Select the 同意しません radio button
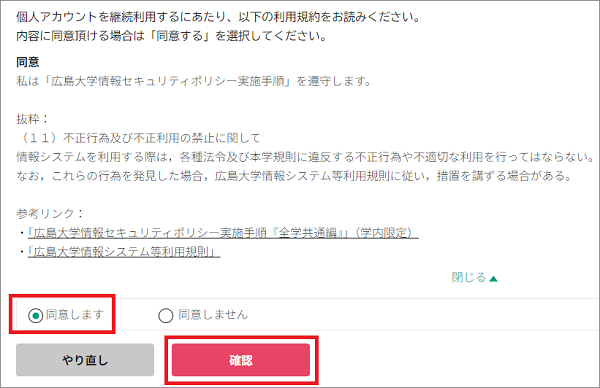The height and width of the screenshot is (388, 600). click(x=165, y=316)
